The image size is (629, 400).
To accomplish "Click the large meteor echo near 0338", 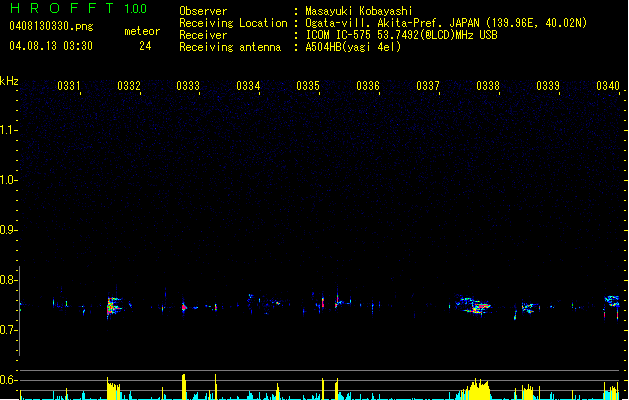I will 473,305.
